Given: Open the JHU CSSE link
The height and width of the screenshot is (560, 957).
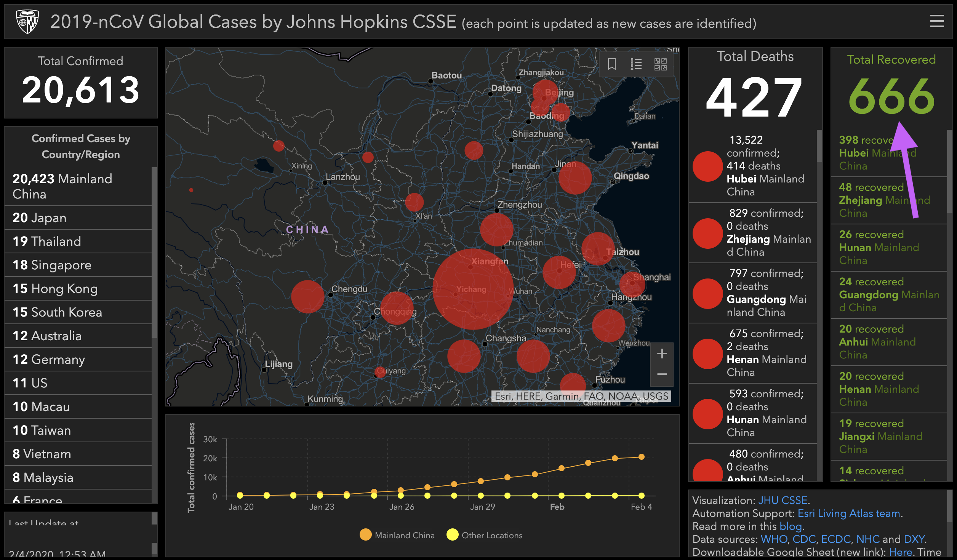Looking at the screenshot, I should (x=783, y=500).
